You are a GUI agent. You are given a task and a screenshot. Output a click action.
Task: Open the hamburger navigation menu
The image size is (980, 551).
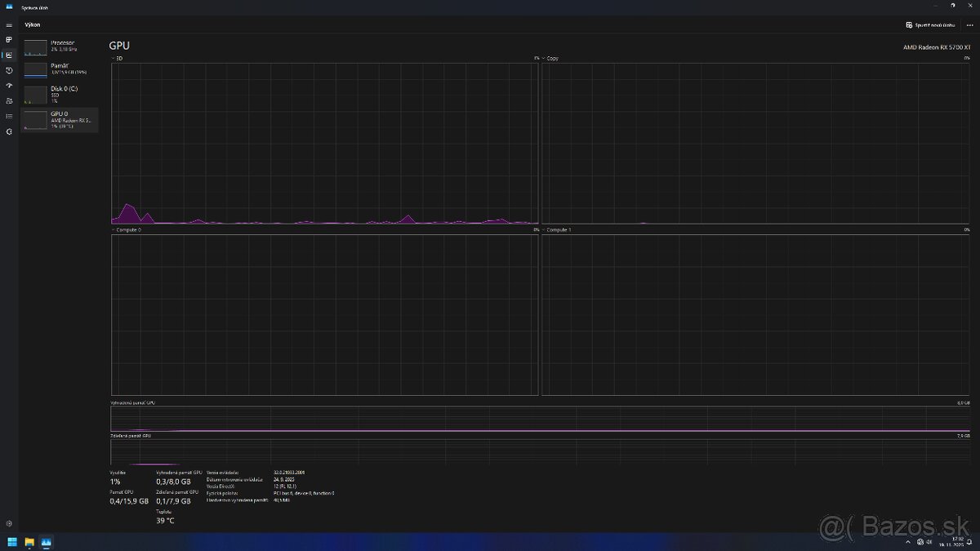pos(9,25)
